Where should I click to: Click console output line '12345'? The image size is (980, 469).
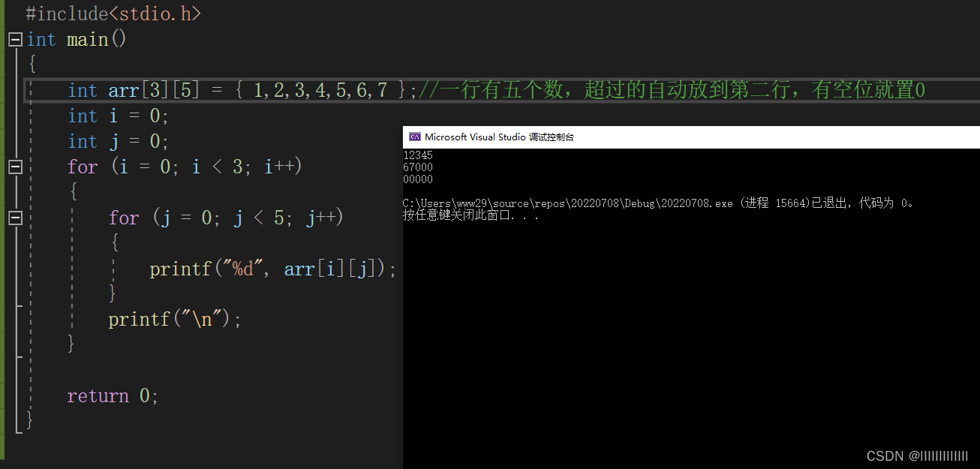(418, 155)
